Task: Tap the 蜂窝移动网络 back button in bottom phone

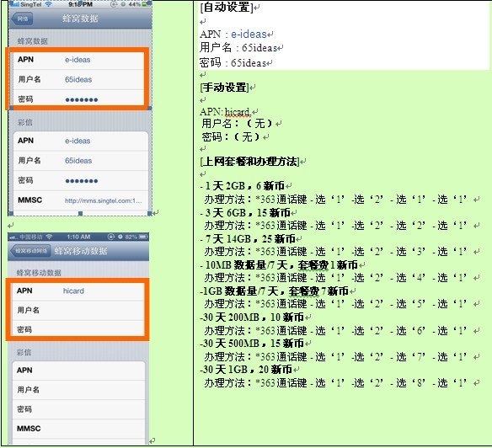Action: point(30,251)
